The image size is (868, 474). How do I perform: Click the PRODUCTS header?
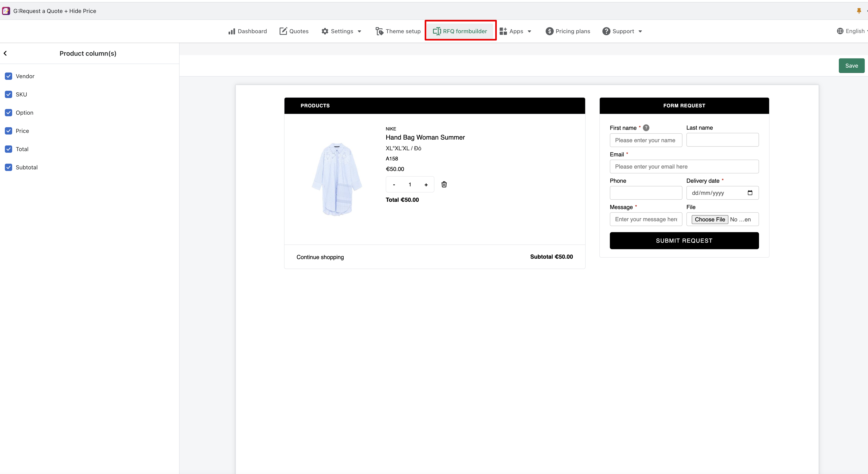tap(434, 106)
